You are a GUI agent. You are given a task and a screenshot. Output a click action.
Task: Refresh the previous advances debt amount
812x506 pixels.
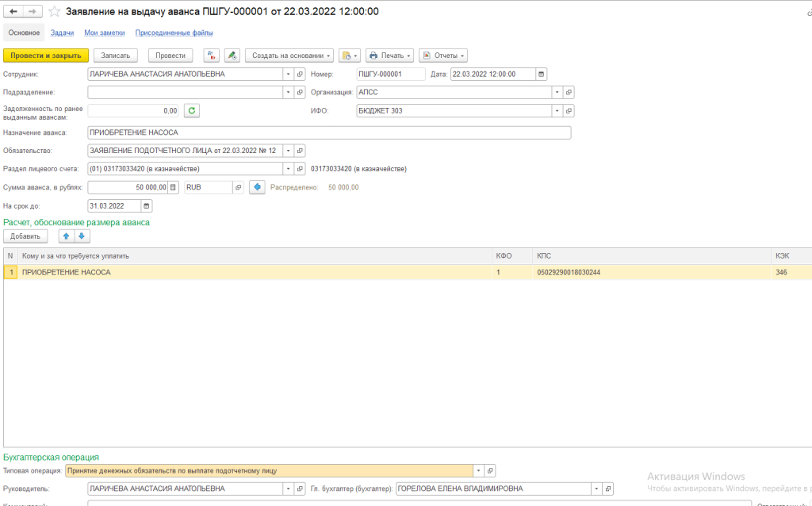click(x=191, y=111)
